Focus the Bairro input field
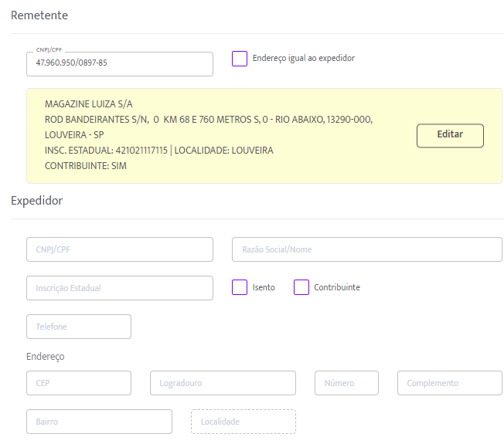 [99, 422]
